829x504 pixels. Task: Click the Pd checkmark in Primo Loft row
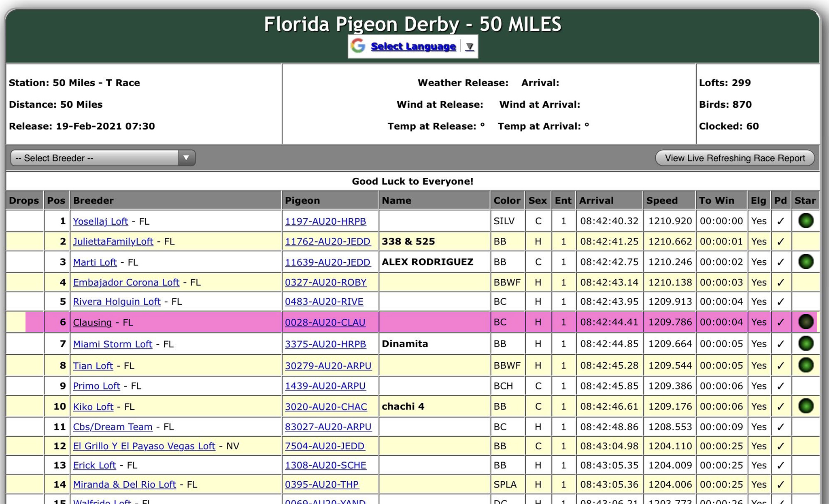(x=780, y=386)
